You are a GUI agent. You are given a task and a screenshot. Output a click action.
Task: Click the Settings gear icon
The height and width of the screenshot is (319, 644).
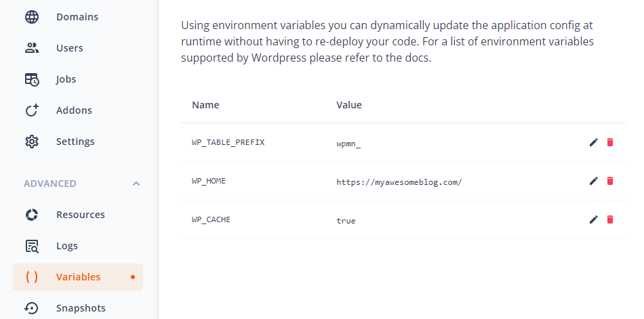point(32,142)
